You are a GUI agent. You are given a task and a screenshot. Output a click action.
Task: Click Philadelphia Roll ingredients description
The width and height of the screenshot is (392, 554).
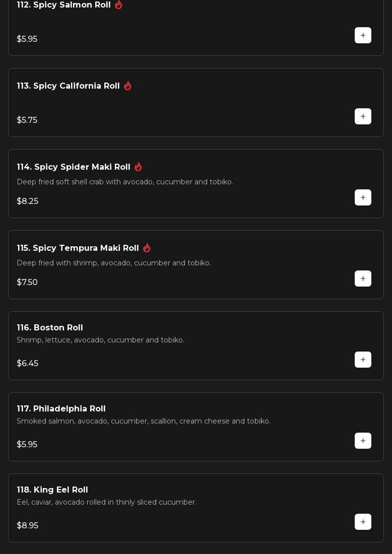144,421
